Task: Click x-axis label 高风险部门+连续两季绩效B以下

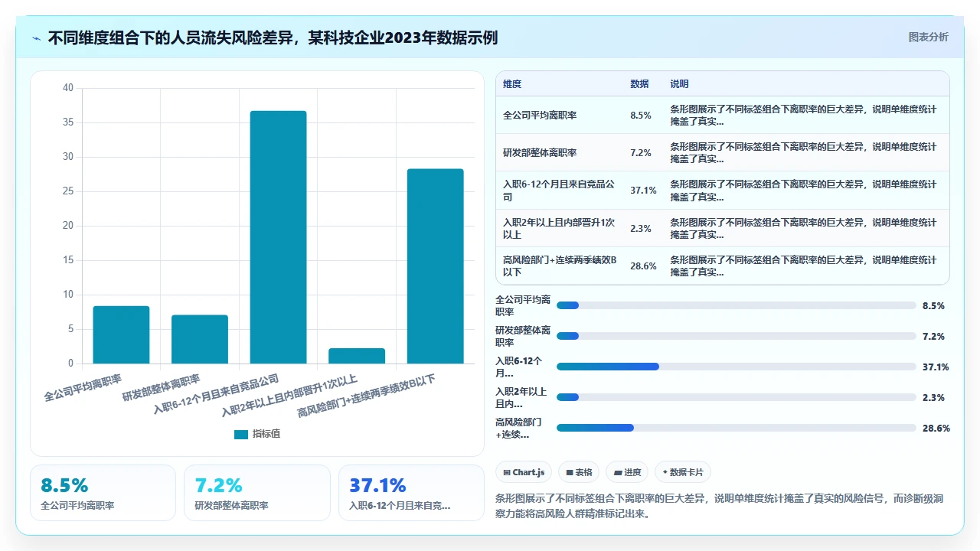Action: 366,396
